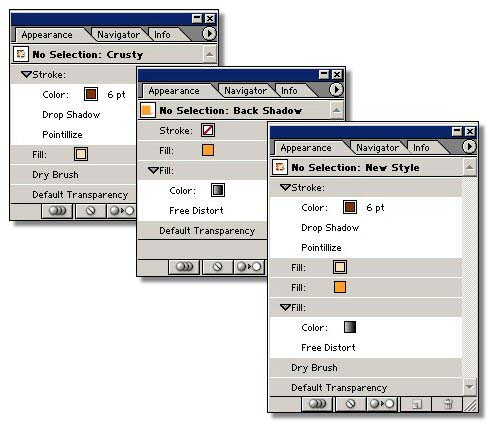Open the panel flyout menu arrow in Crusty panel

coord(209,34)
